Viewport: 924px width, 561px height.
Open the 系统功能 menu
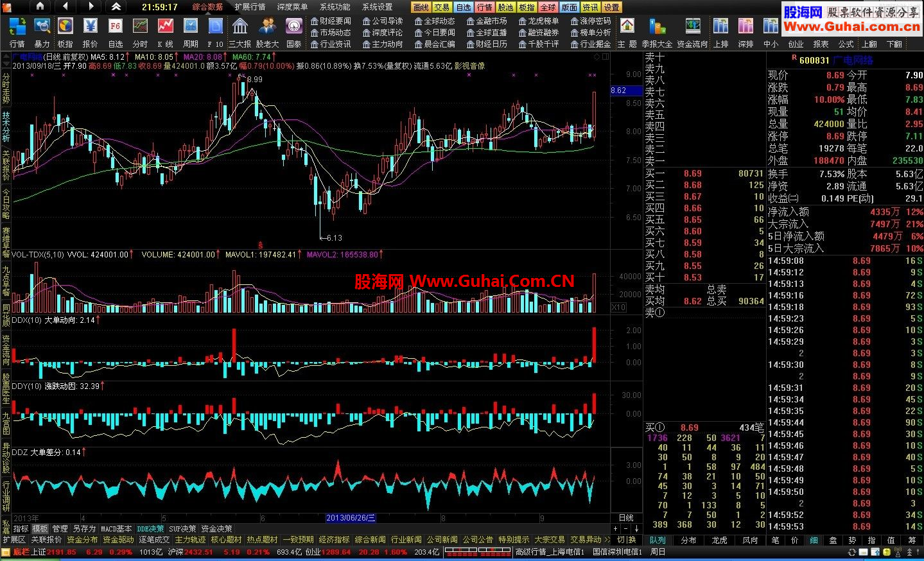pos(335,7)
